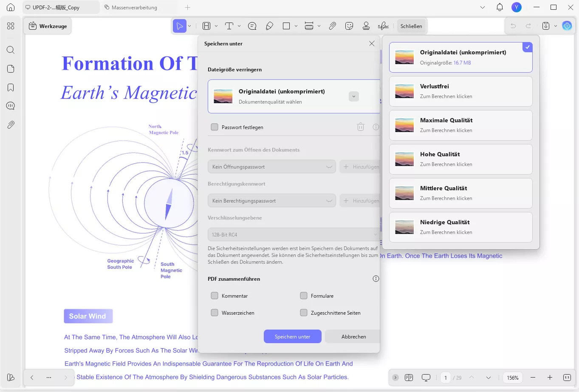The image size is (579, 392).
Task: Expand the rectangle shape dropdown arrow
Action: [x=296, y=26]
